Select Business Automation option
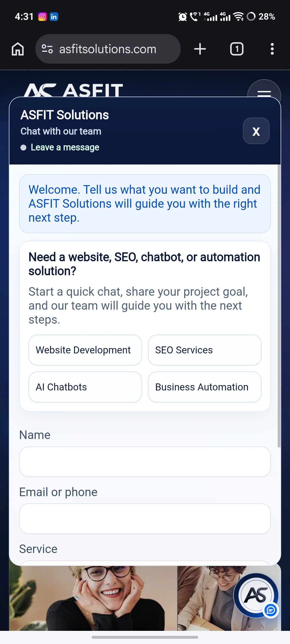The image size is (290, 644). point(205,387)
